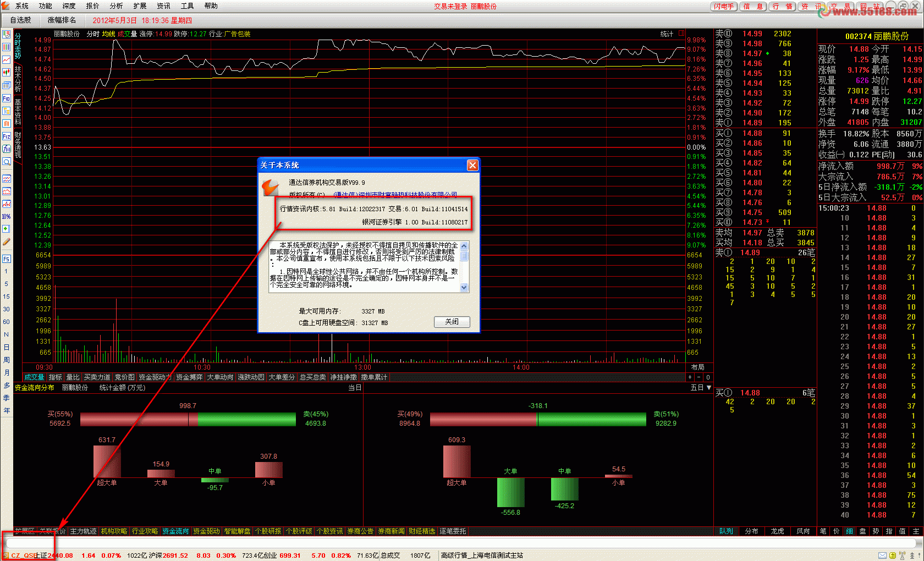The width and height of the screenshot is (924, 561).
Task: Click the multi-line indicator chart icon
Action: click(x=7, y=179)
